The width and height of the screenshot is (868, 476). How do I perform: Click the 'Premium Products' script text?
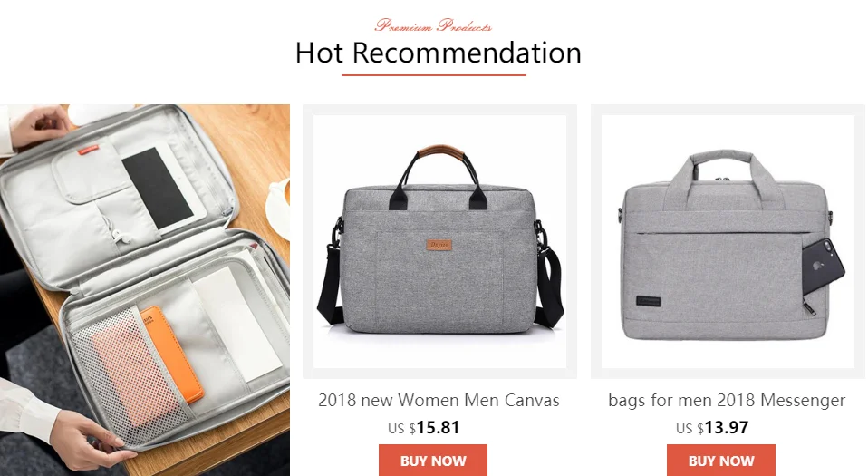coord(433,25)
